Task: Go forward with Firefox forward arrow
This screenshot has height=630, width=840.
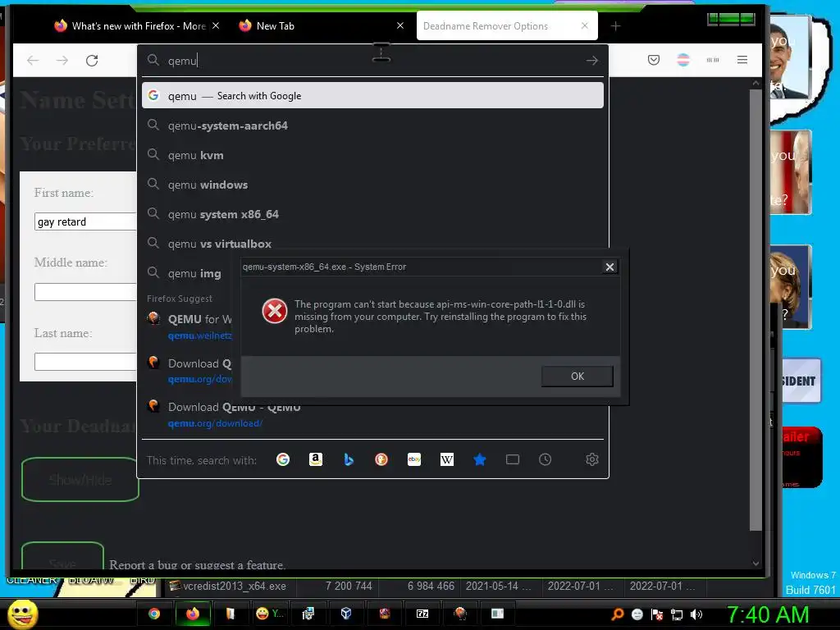Action: pos(62,61)
